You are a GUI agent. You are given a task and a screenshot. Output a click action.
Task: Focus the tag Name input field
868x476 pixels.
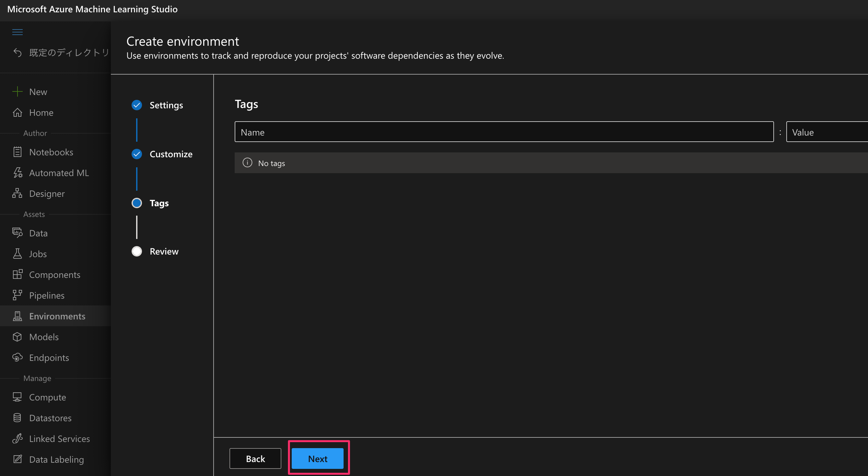pos(504,132)
